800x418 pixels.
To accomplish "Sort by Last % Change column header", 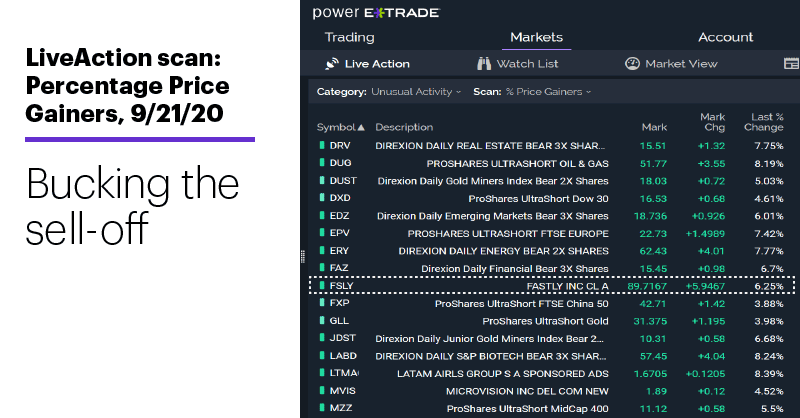I will point(764,122).
